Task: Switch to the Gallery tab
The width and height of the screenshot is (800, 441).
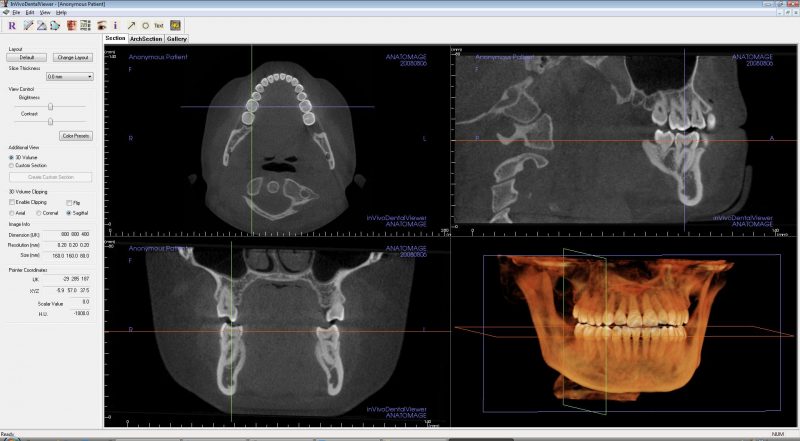Action: [x=177, y=39]
